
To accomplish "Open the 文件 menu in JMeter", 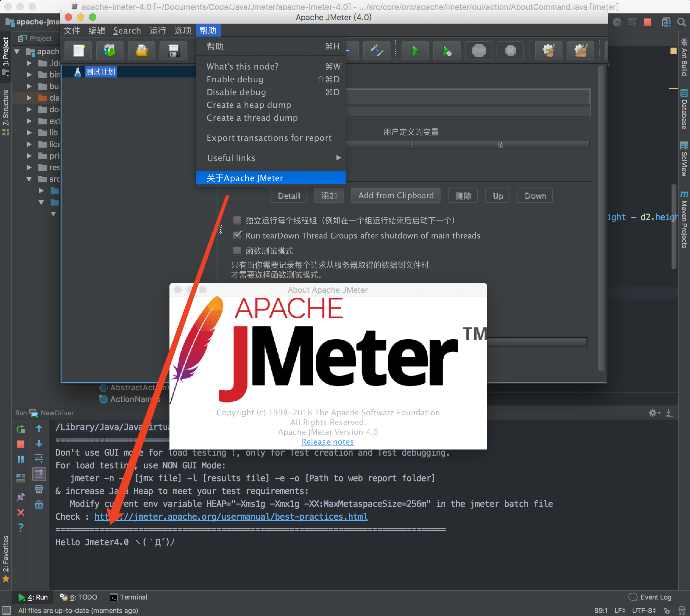I will coord(72,30).
